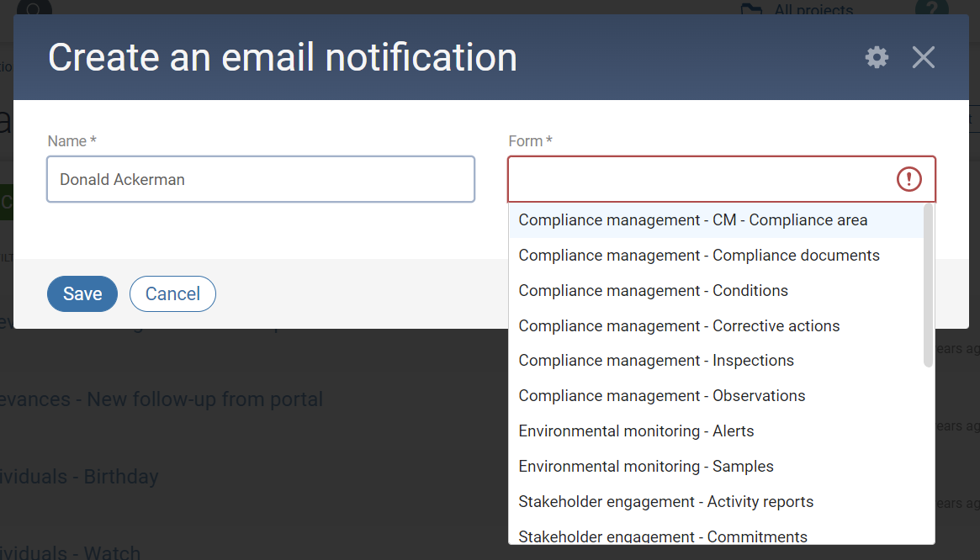Image resolution: width=980 pixels, height=560 pixels.
Task: Save the email notification
Action: [x=82, y=293]
